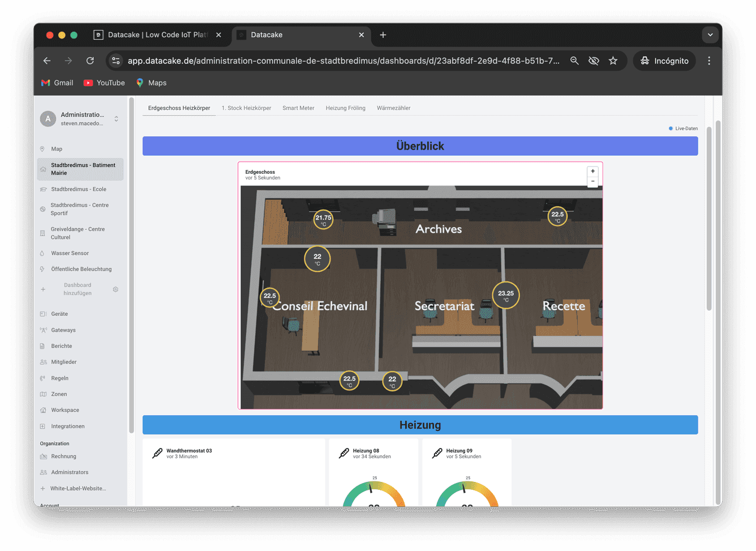Viewport: 756px width, 551px height.
Task: Click the Überblick section header
Action: tap(420, 146)
